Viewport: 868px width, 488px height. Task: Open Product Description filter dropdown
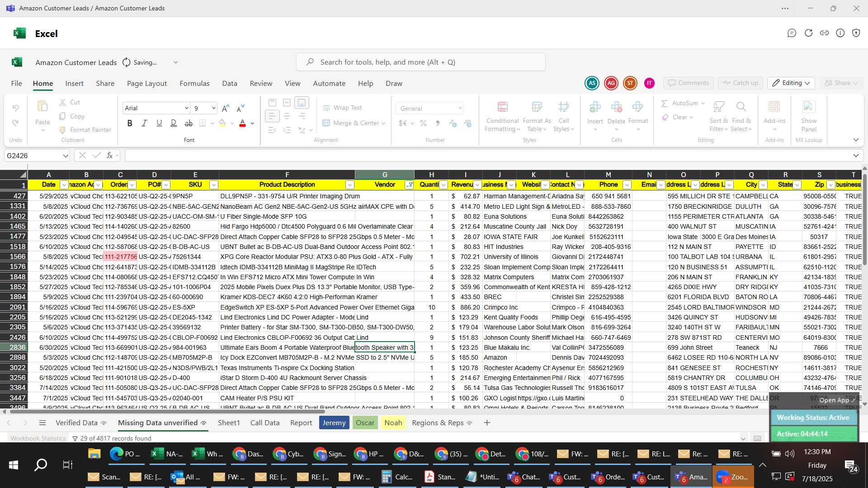coord(349,185)
